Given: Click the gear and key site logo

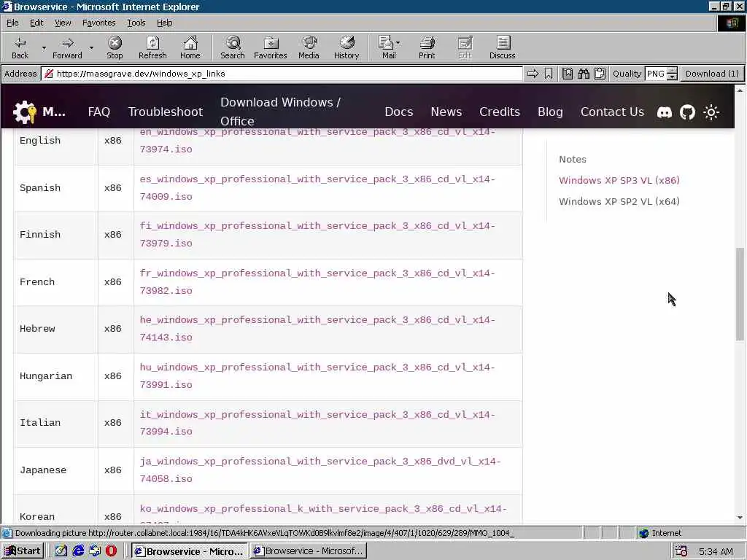Looking at the screenshot, I should pos(25,112).
